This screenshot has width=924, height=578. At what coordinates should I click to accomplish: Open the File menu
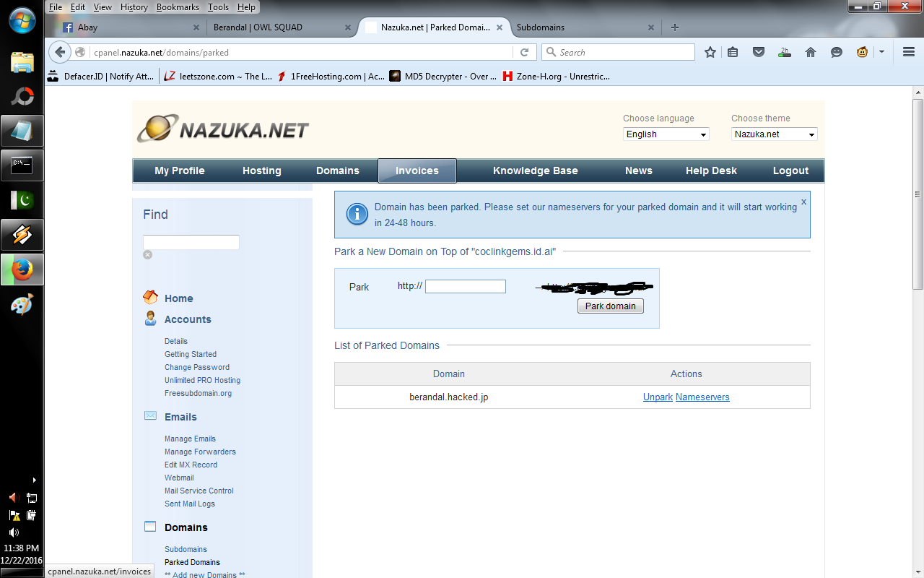point(56,7)
